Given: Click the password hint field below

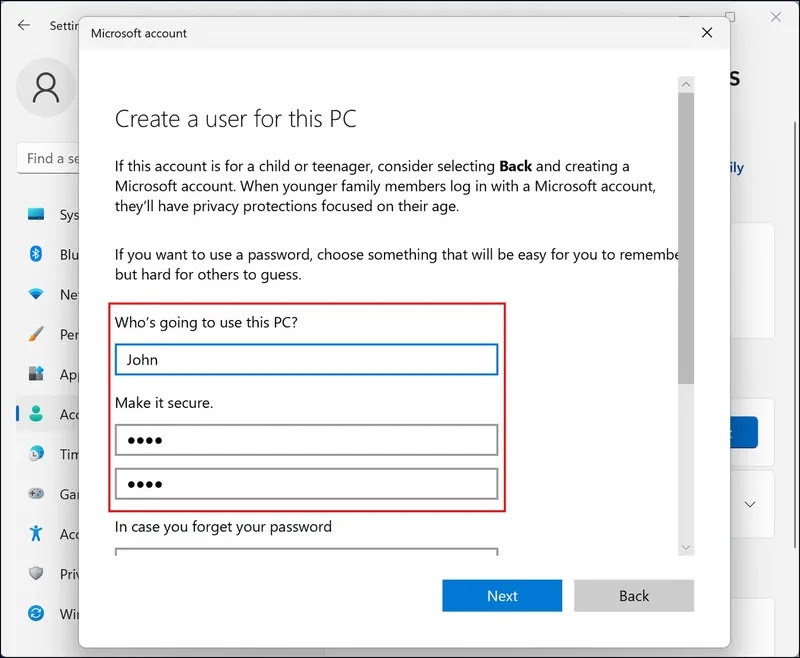Looking at the screenshot, I should 306,552.
